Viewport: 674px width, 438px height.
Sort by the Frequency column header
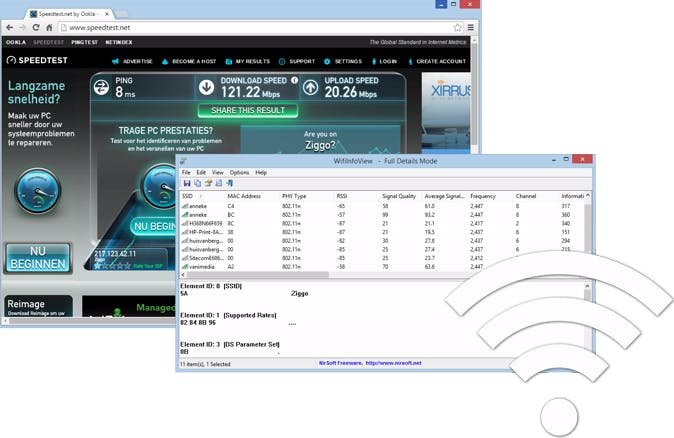[490, 196]
